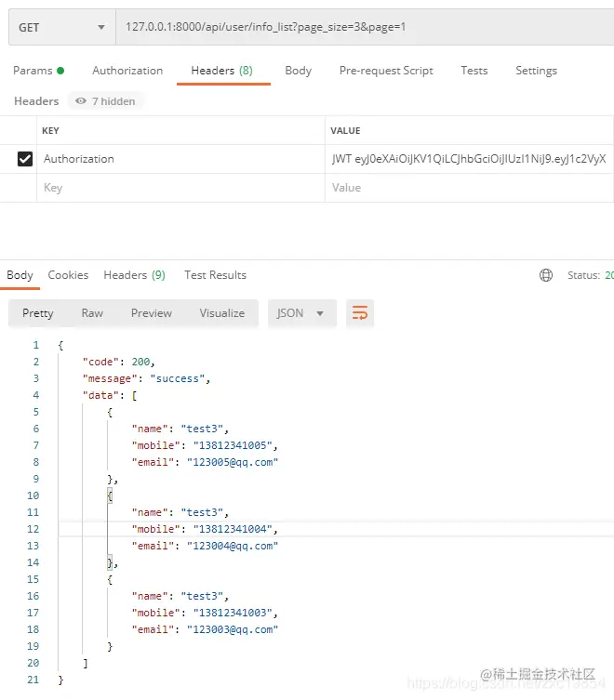
Task: Click the request URL field
Action: pyautogui.click(x=363, y=27)
